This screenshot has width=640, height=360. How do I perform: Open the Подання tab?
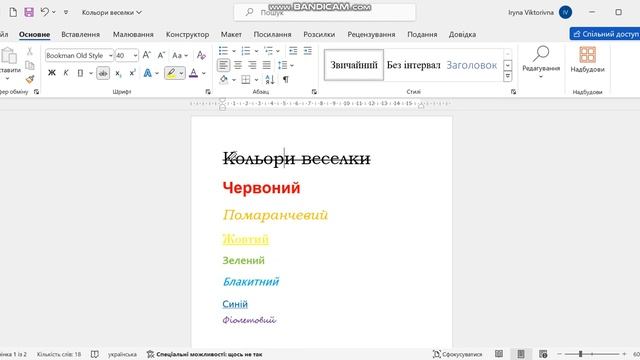point(422,34)
